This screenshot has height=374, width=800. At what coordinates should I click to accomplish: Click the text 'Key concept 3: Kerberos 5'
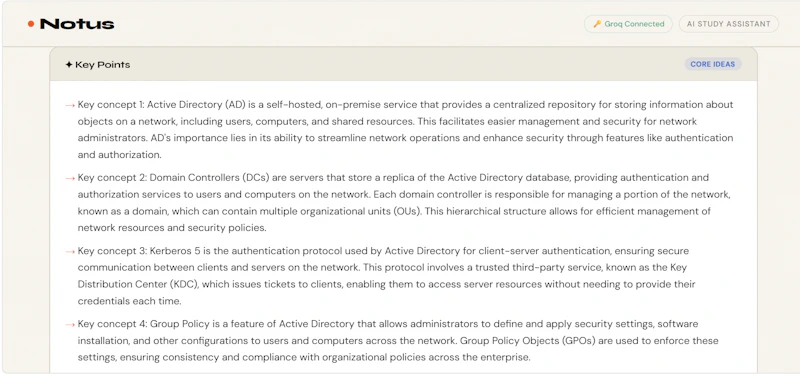[138, 251]
